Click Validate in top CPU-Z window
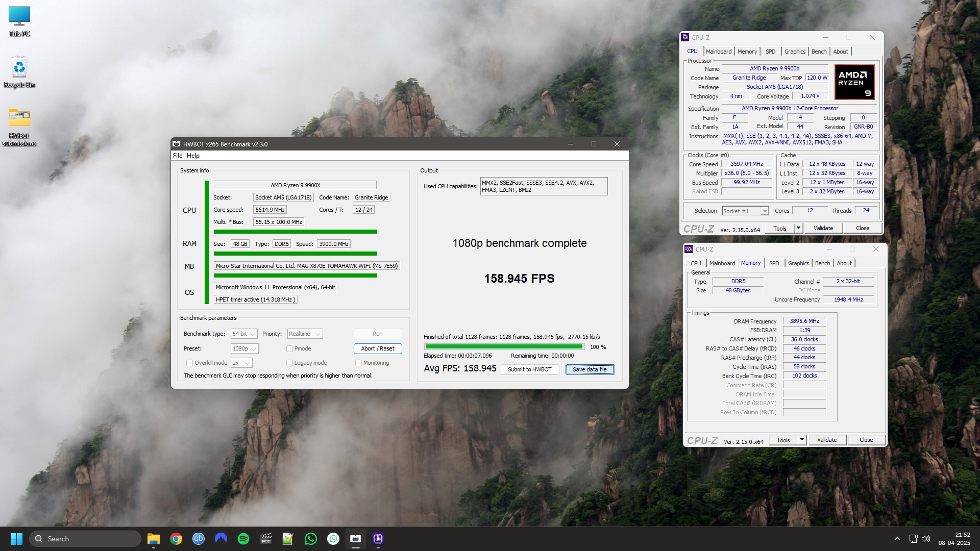This screenshot has height=551, width=980. click(x=823, y=228)
